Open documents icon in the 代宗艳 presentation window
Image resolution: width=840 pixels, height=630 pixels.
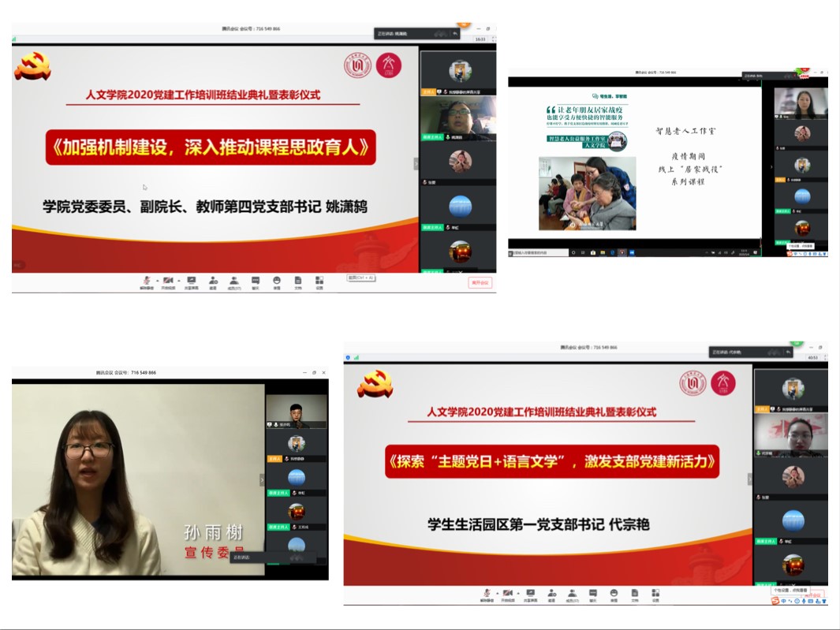(x=634, y=594)
